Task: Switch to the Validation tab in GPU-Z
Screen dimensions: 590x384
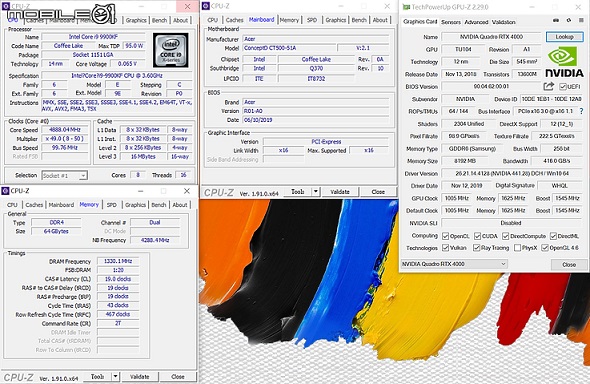Action: tap(503, 22)
